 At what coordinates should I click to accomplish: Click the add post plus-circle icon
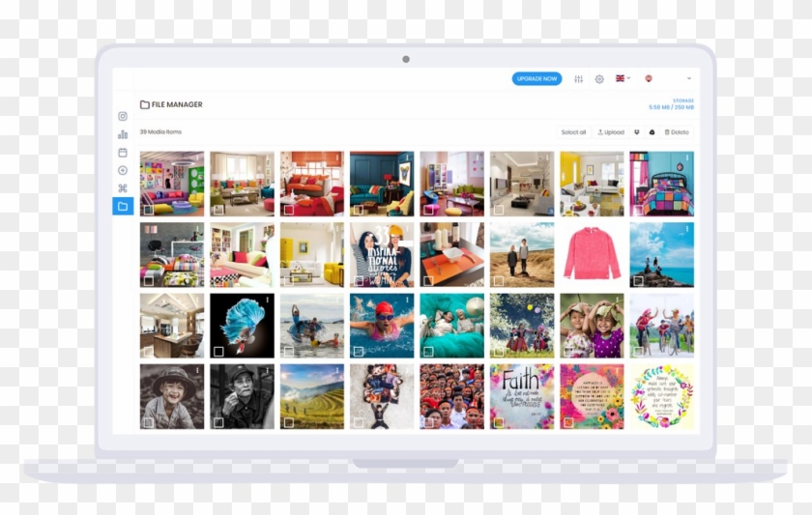coord(123,170)
